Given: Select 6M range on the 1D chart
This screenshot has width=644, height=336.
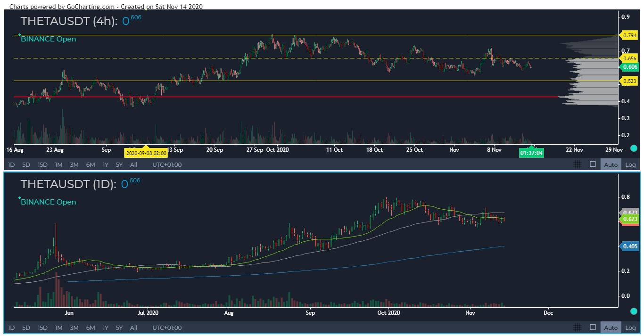Looking at the screenshot, I should pyautogui.click(x=90, y=328).
